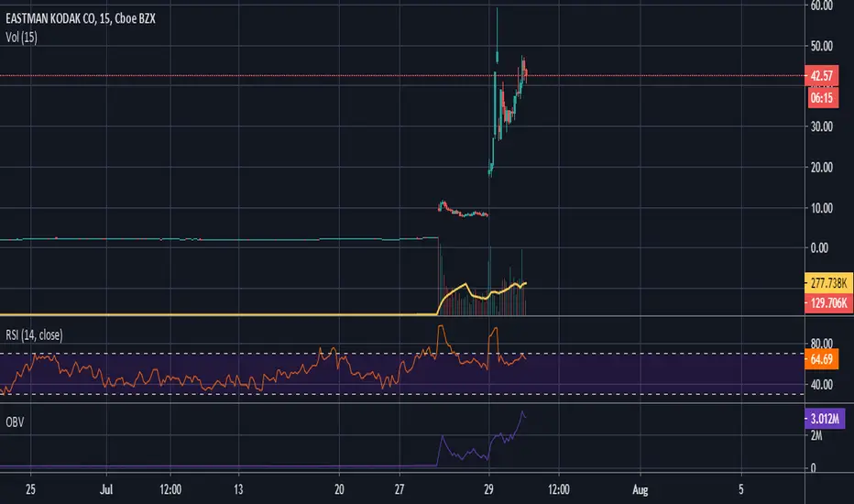This screenshot has height=504, width=854.
Task: Click the purple OBV line peak
Action: click(x=522, y=412)
